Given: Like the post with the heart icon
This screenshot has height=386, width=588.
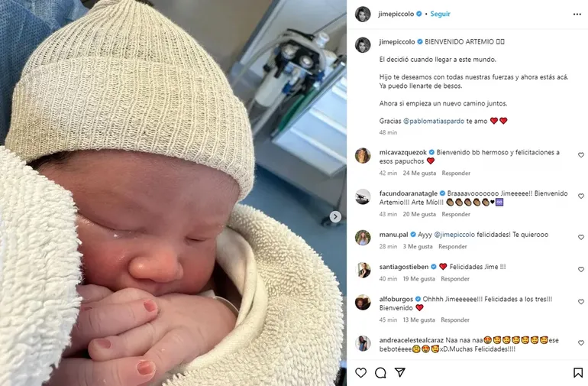Looking at the screenshot, I should (360, 372).
